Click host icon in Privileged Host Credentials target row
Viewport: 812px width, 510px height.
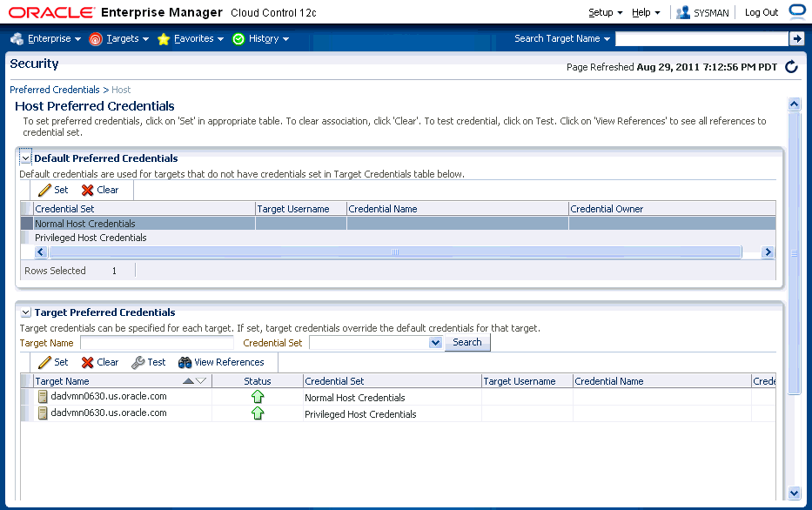tap(43, 413)
